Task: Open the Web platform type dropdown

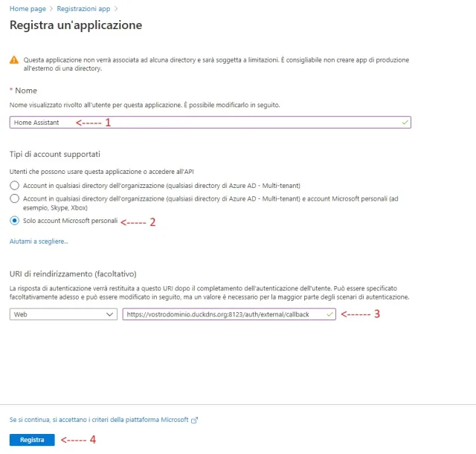Action: [62, 314]
